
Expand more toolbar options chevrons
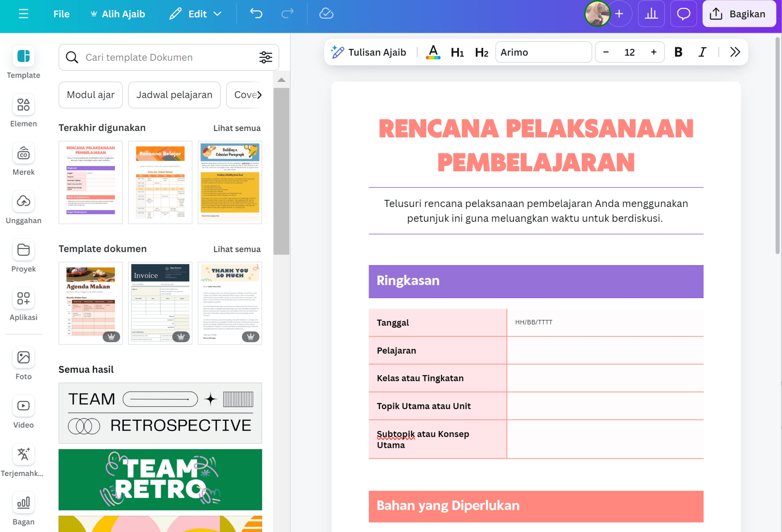click(x=735, y=52)
